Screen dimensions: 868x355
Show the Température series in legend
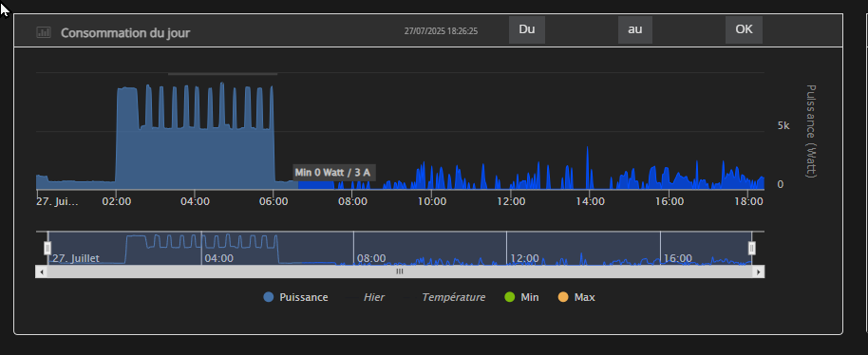point(445,297)
